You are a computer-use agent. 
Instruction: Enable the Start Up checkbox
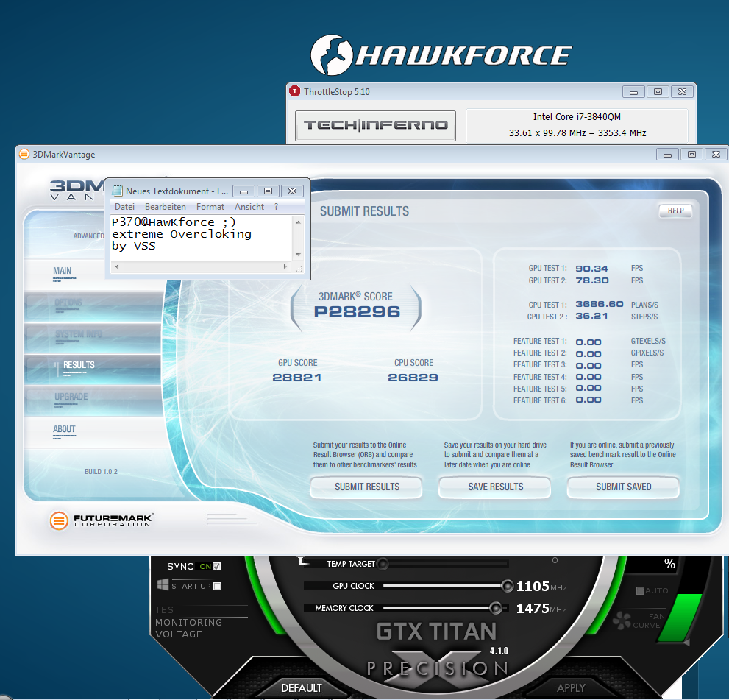click(217, 586)
